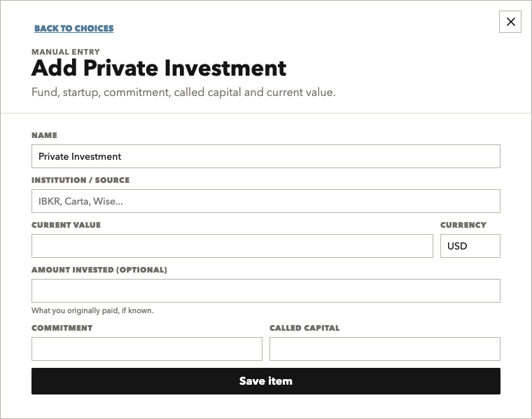Open the Currency field showing USD
The width and height of the screenshot is (532, 419).
click(470, 246)
